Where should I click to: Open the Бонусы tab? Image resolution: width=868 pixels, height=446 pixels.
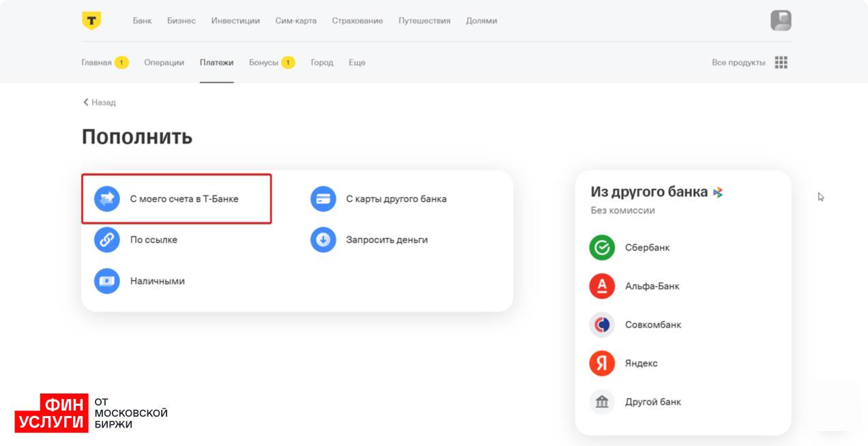(x=263, y=62)
